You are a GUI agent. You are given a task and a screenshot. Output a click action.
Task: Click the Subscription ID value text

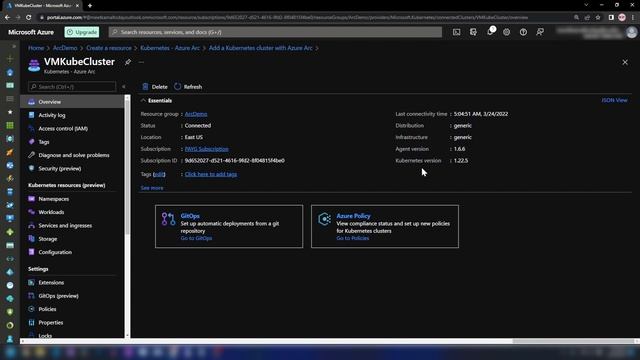pyautogui.click(x=235, y=160)
